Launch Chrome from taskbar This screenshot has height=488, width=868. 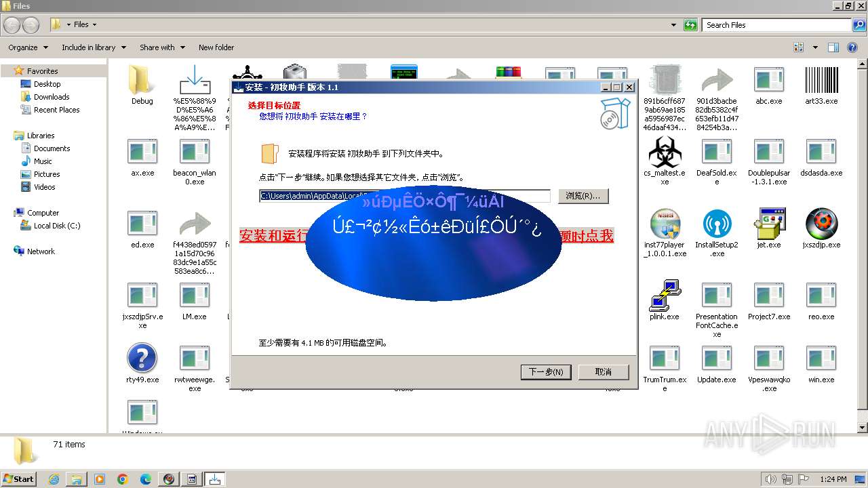[x=123, y=479]
